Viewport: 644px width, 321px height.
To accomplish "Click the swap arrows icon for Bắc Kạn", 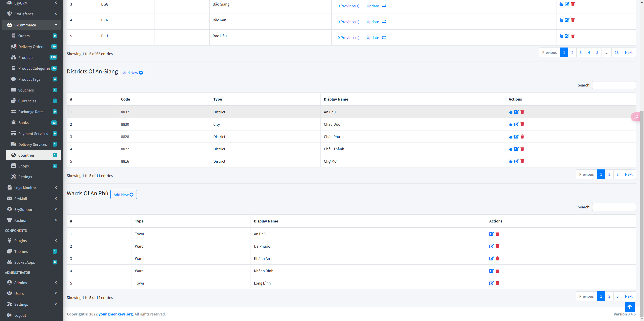I will [384, 22].
